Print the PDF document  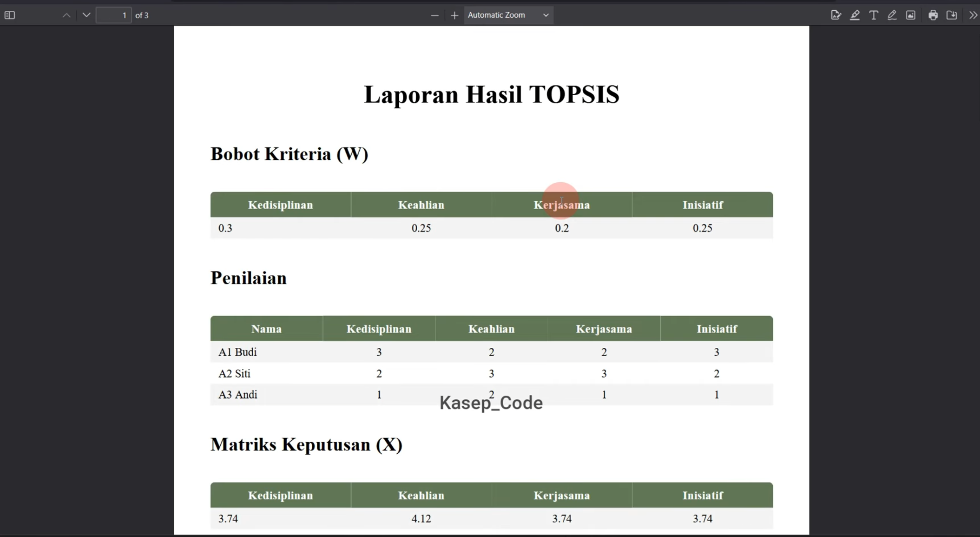point(933,15)
